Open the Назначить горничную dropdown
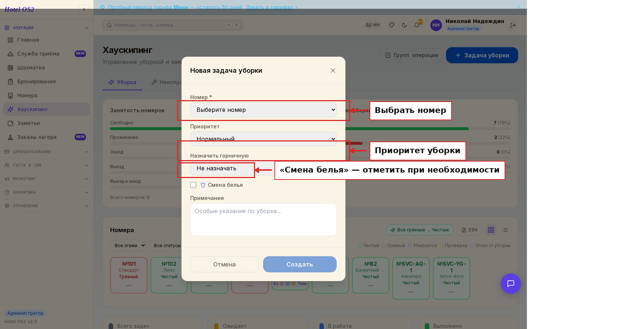The height and width of the screenshot is (329, 644). click(x=263, y=168)
